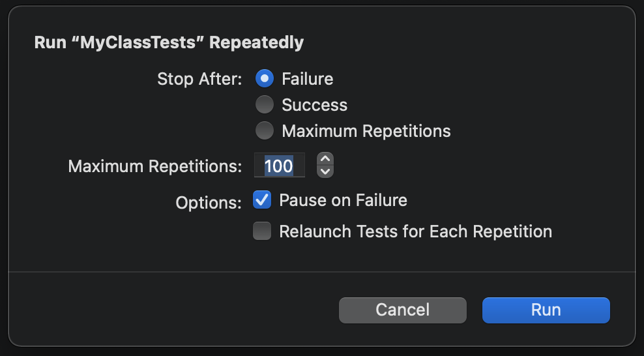Viewport: 644px width, 356px height.
Task: Click Relaunch Tests for Each Repetition text
Action: tap(415, 231)
